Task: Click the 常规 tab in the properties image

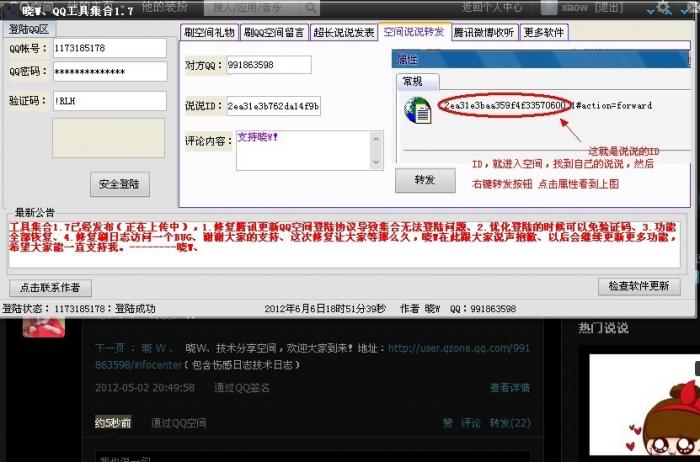Action: [x=417, y=81]
